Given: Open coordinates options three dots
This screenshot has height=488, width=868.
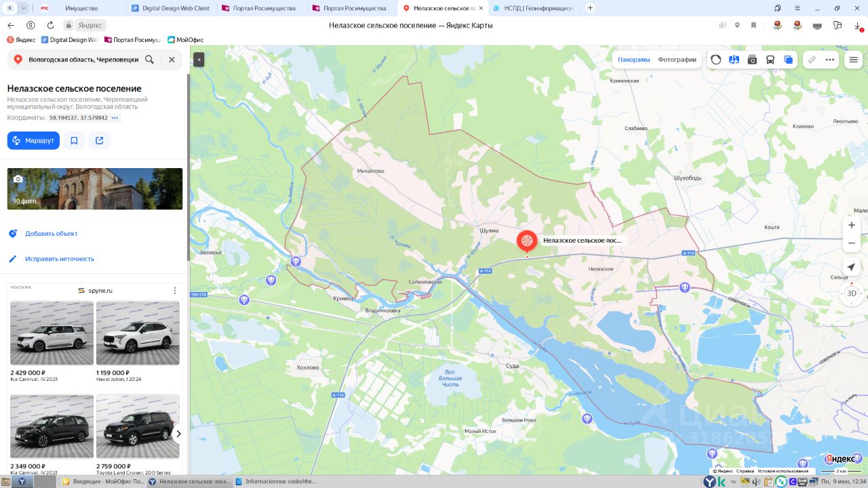Looking at the screenshot, I should pyautogui.click(x=115, y=118).
